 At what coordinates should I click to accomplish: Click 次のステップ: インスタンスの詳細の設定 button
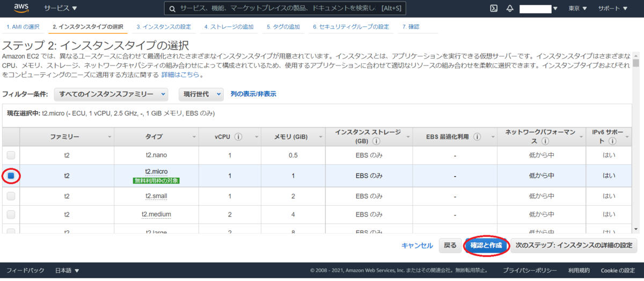pyautogui.click(x=574, y=246)
